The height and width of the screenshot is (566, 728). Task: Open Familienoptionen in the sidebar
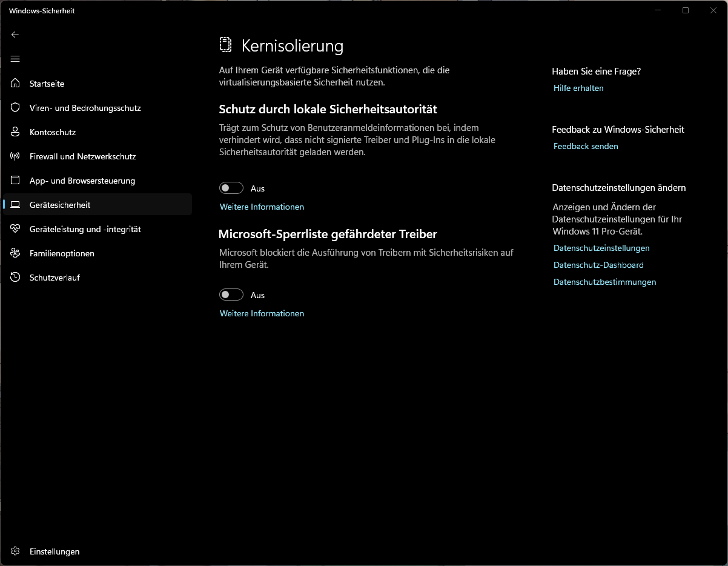pos(98,253)
